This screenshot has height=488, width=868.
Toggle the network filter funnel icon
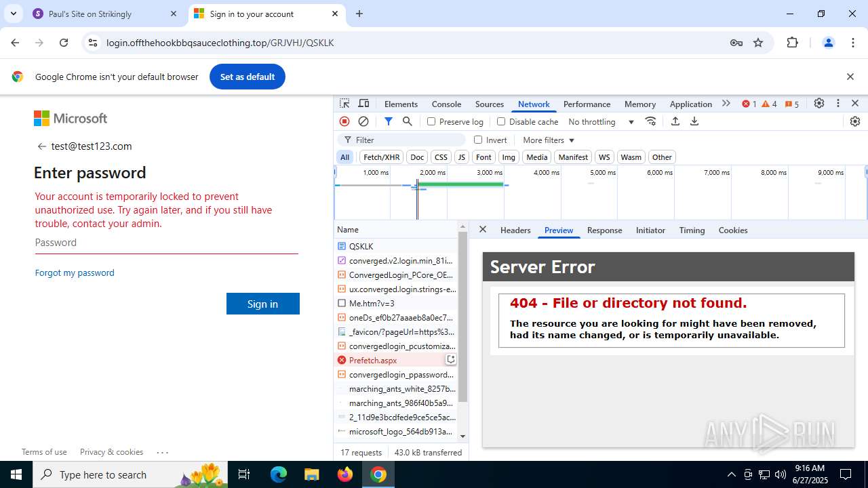coord(388,121)
